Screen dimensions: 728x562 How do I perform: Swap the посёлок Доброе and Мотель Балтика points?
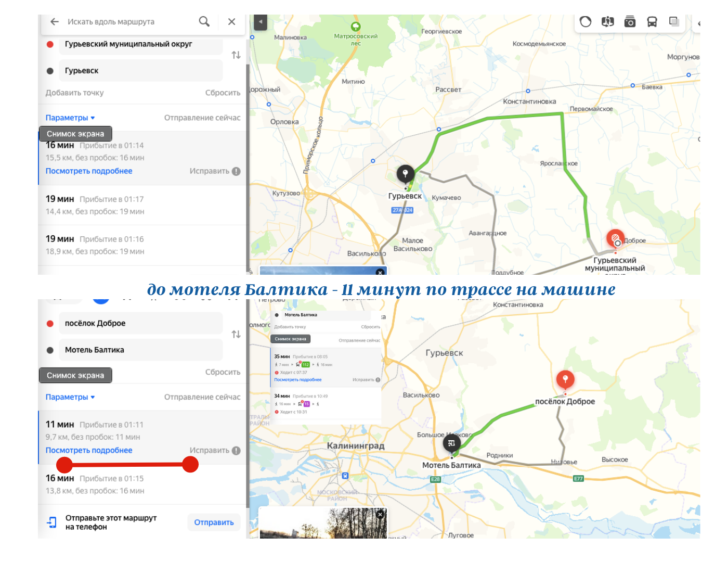236,335
